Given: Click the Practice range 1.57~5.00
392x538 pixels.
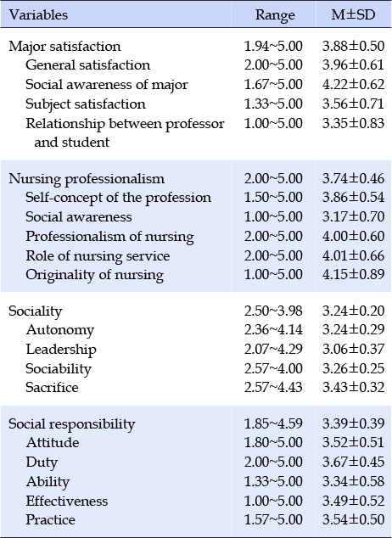Looking at the screenshot, I should click(273, 519).
